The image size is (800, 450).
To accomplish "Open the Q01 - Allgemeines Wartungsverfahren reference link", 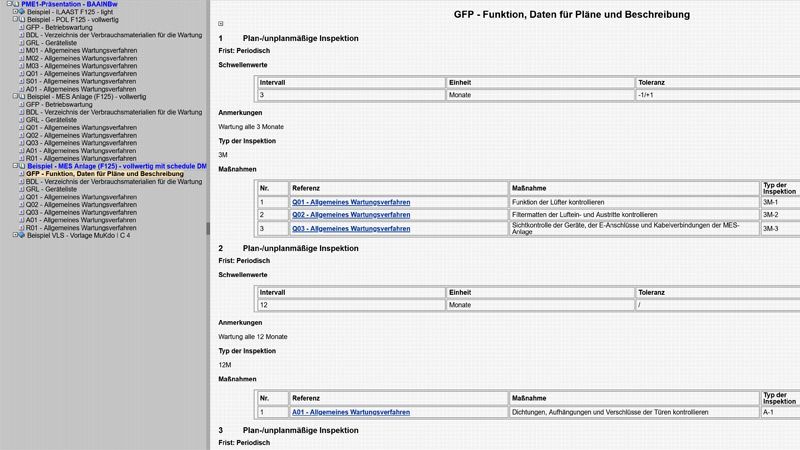I will (x=350, y=202).
